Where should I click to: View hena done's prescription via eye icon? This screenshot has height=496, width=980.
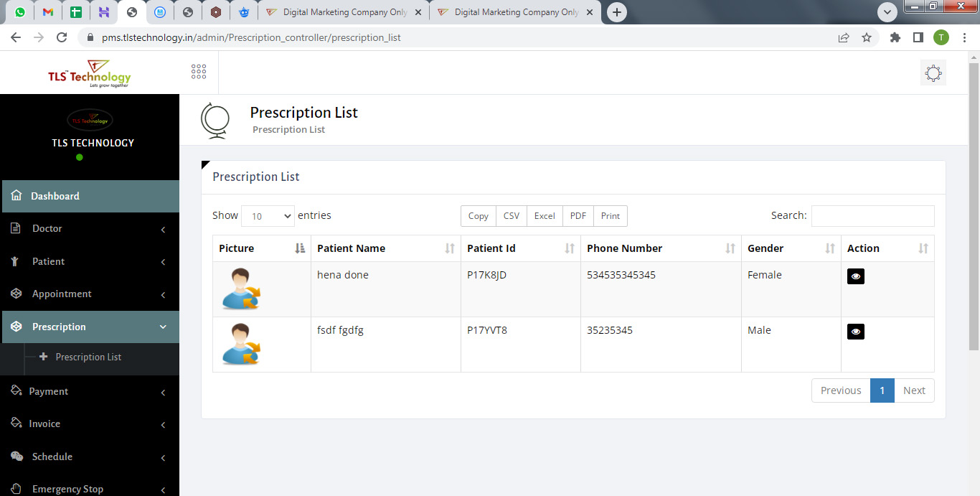855,276
